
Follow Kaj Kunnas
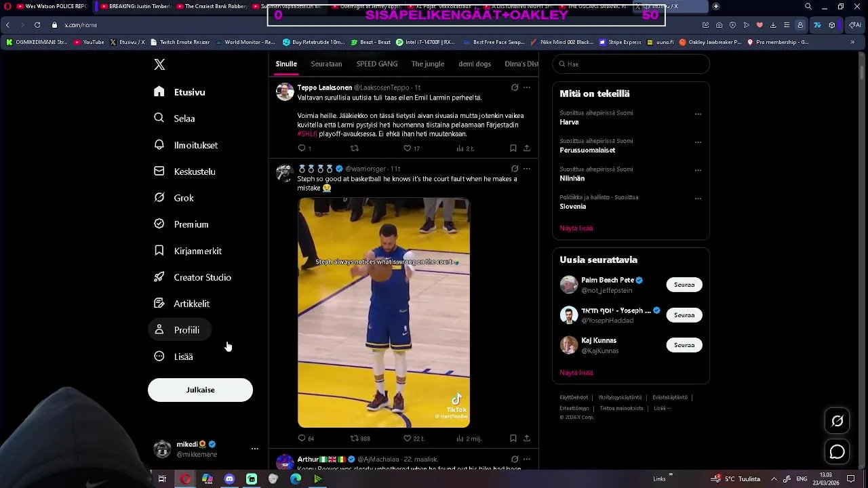click(684, 345)
